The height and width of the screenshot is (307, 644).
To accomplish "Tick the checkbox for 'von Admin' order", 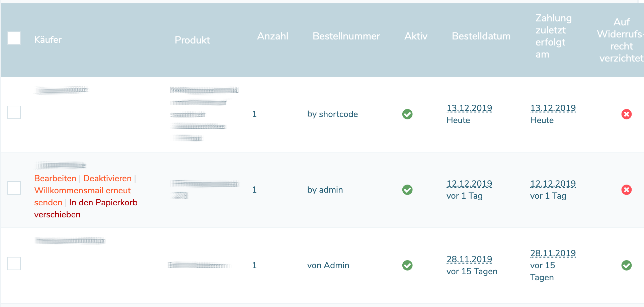I will coord(14,264).
